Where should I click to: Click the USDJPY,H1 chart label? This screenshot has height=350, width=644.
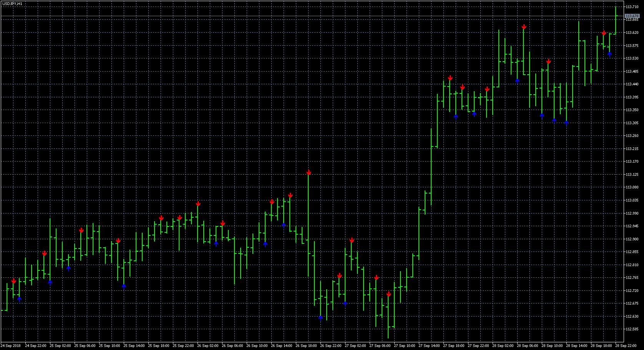(x=12, y=3)
